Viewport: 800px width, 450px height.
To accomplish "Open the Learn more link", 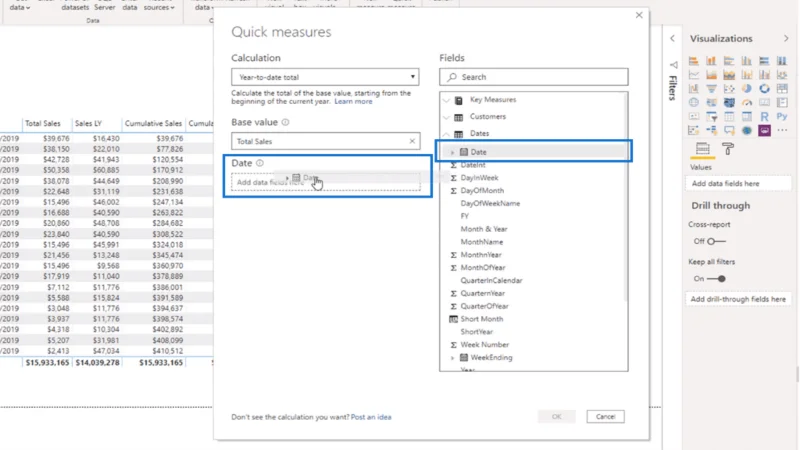I will (353, 102).
